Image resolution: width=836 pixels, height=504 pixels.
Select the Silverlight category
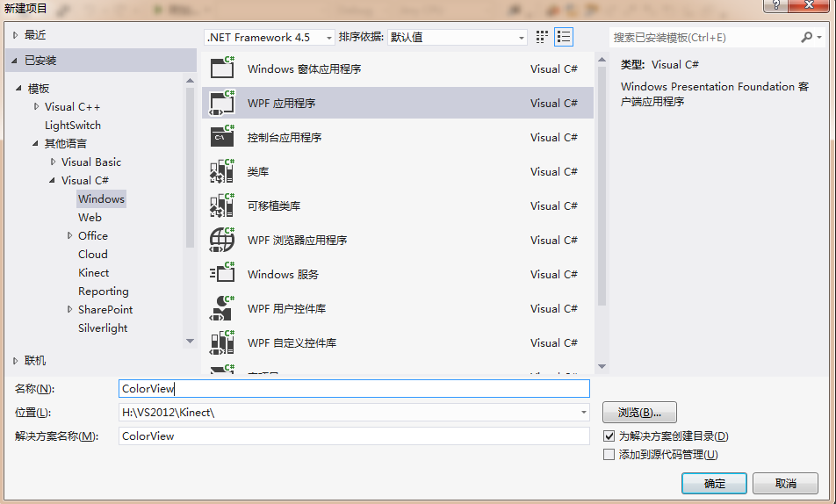click(x=103, y=328)
